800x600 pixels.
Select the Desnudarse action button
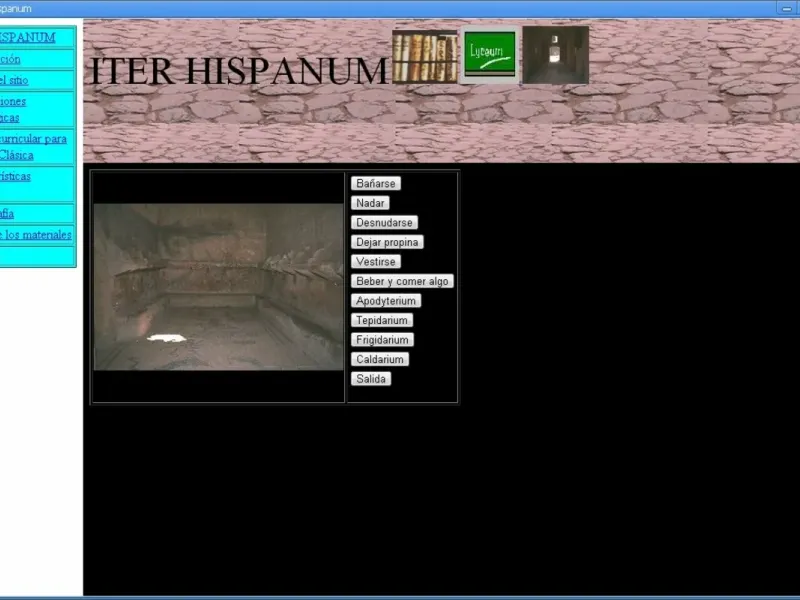tap(384, 222)
